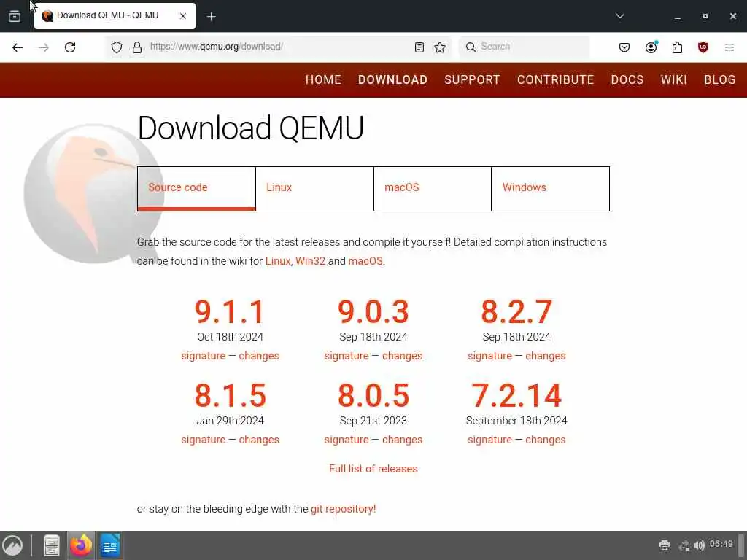Bookmark this page with the star icon
This screenshot has width=747, height=560.
coord(440,47)
